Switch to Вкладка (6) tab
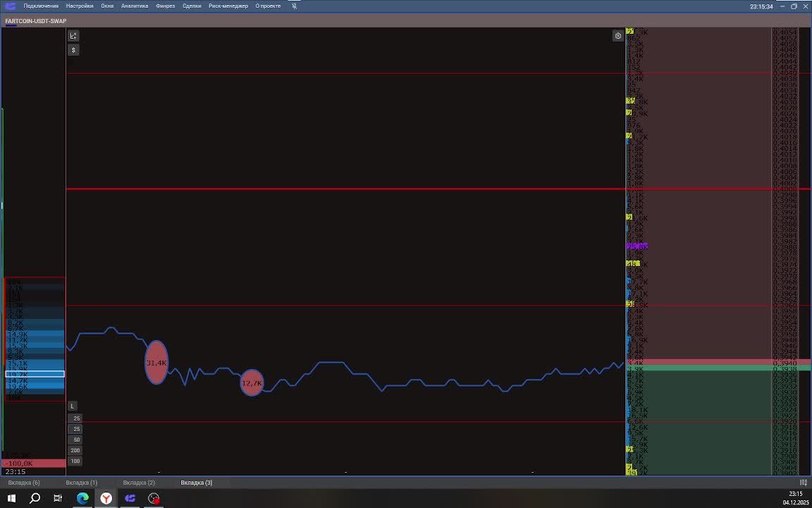Screen dimensions: 812x508 (24, 483)
